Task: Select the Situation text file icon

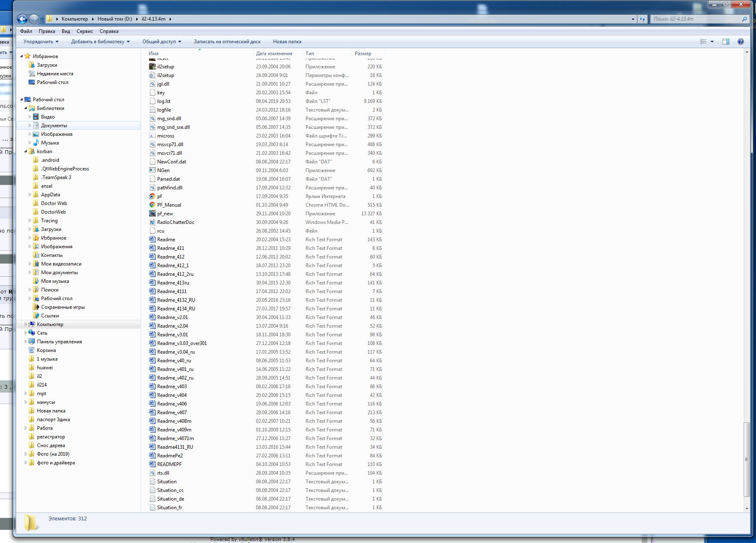Action: [x=152, y=482]
